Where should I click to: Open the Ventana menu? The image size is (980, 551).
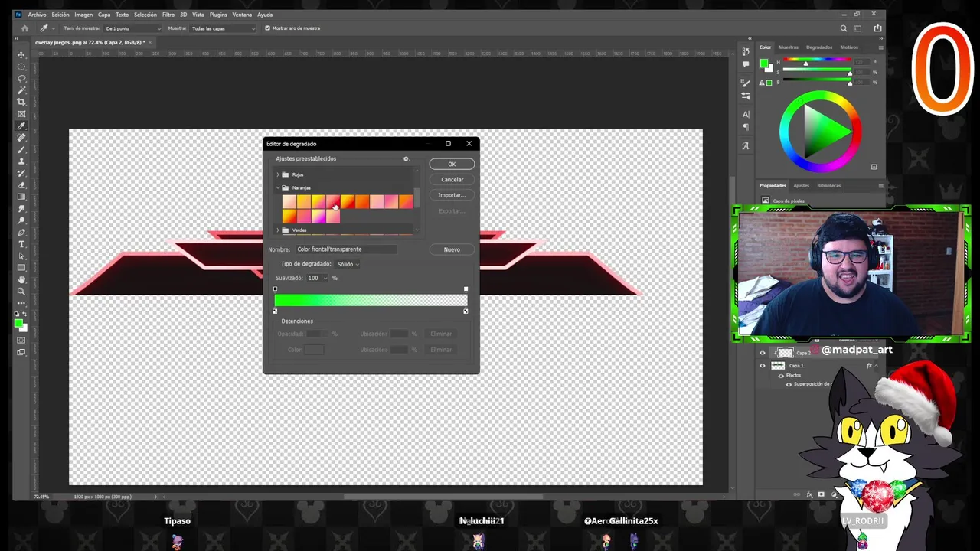(x=242, y=15)
